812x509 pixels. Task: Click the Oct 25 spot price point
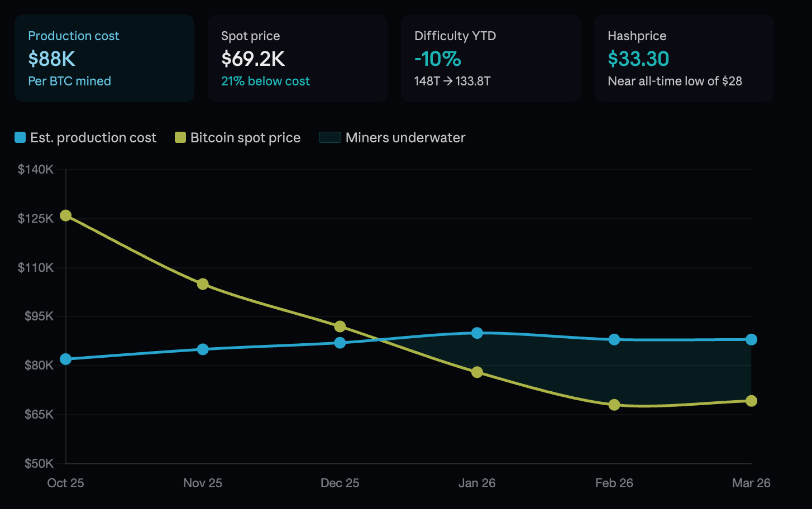pyautogui.click(x=66, y=215)
